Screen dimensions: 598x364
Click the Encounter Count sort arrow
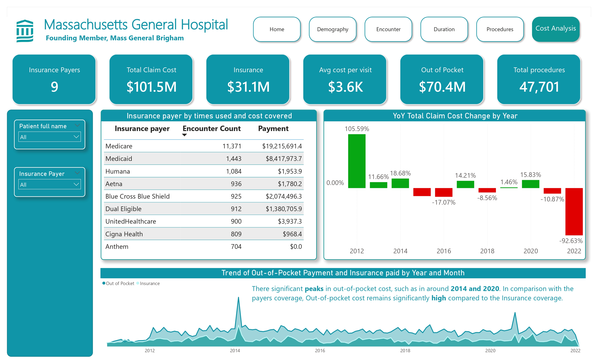(x=184, y=135)
